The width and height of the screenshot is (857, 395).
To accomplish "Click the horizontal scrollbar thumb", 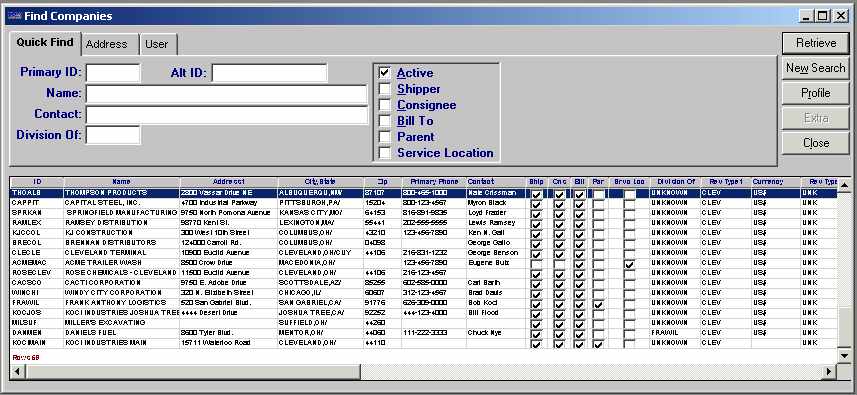I will click(192, 372).
